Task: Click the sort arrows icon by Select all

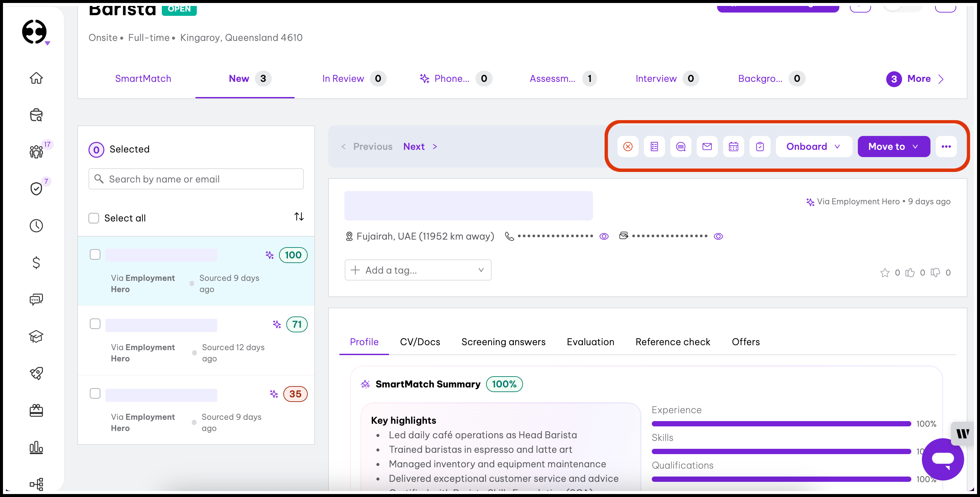Action: pos(298,217)
